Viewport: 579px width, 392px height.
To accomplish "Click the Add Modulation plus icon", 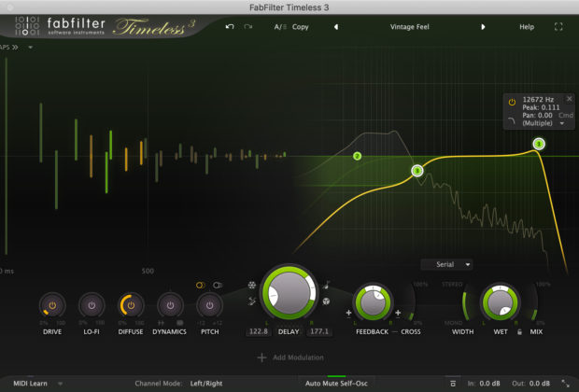I will (261, 357).
